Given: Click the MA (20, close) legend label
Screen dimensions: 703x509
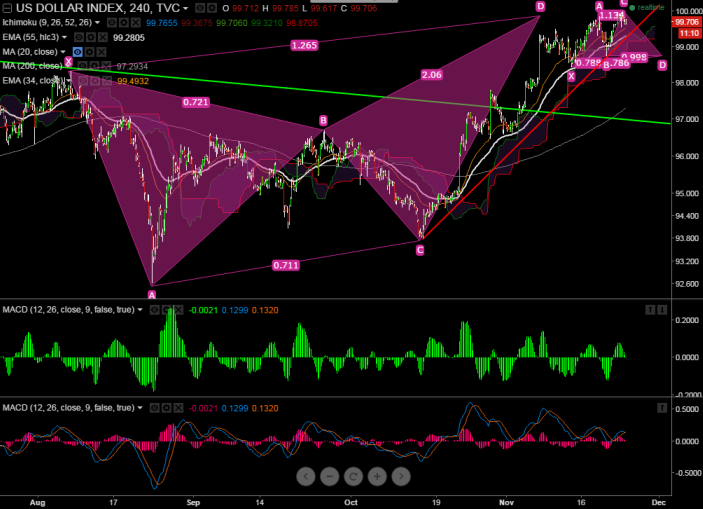Looking at the screenshot, I should pos(30,52).
